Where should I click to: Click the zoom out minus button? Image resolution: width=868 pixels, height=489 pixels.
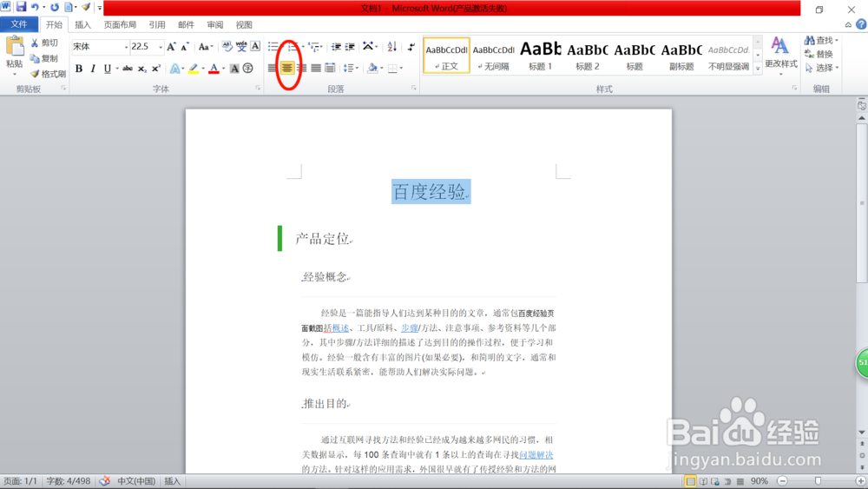782,481
